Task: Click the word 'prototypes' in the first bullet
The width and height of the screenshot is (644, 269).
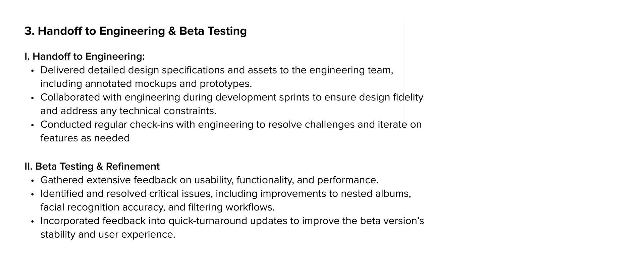Action: pyautogui.click(x=225, y=84)
